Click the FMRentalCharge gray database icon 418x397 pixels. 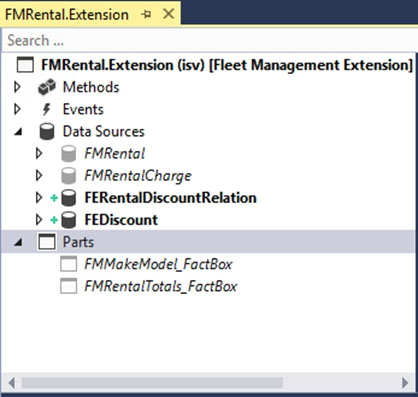pyautogui.click(x=69, y=176)
